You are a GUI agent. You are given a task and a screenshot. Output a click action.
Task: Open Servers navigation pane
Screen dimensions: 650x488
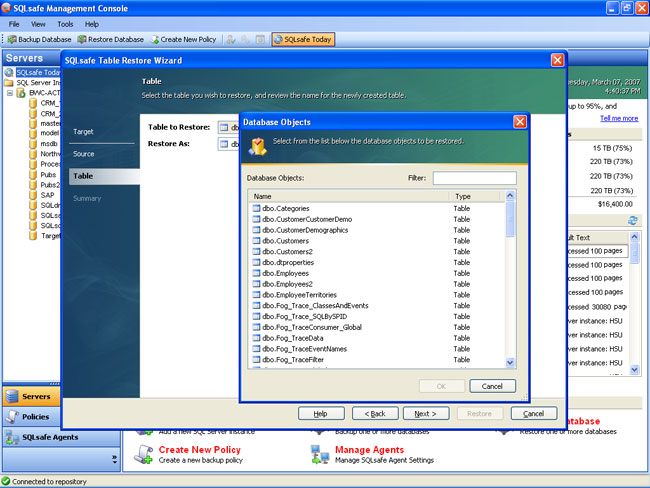(32, 396)
